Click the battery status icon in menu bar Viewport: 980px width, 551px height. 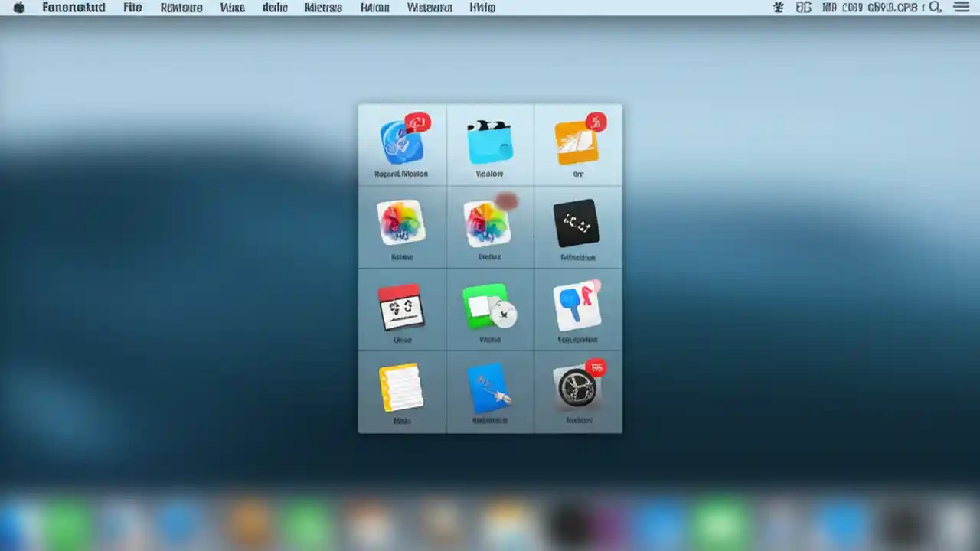pos(803,8)
